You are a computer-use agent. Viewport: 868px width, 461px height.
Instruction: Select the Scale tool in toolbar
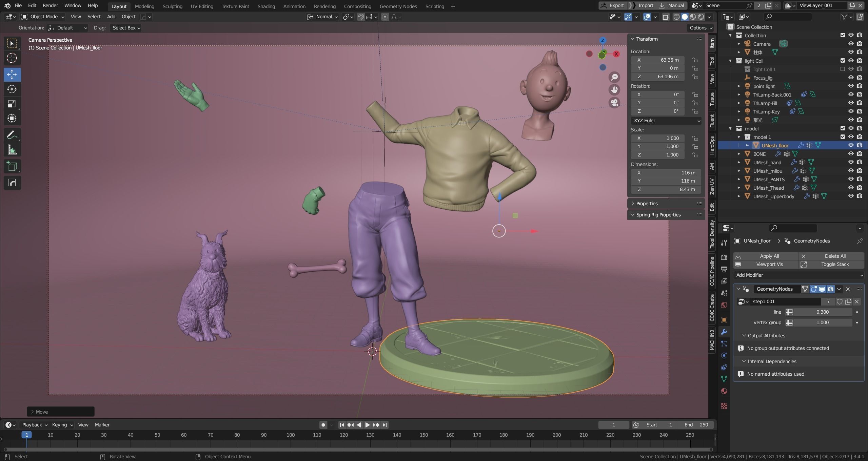12,104
